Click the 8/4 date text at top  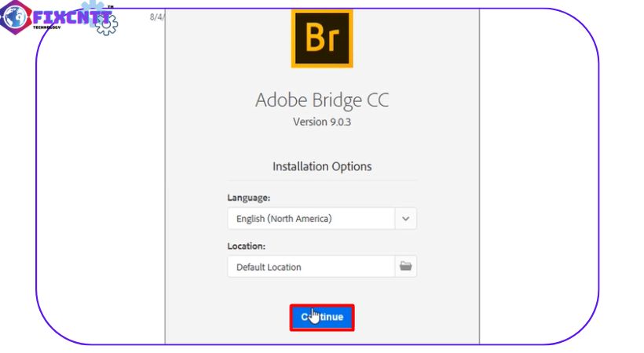(156, 16)
